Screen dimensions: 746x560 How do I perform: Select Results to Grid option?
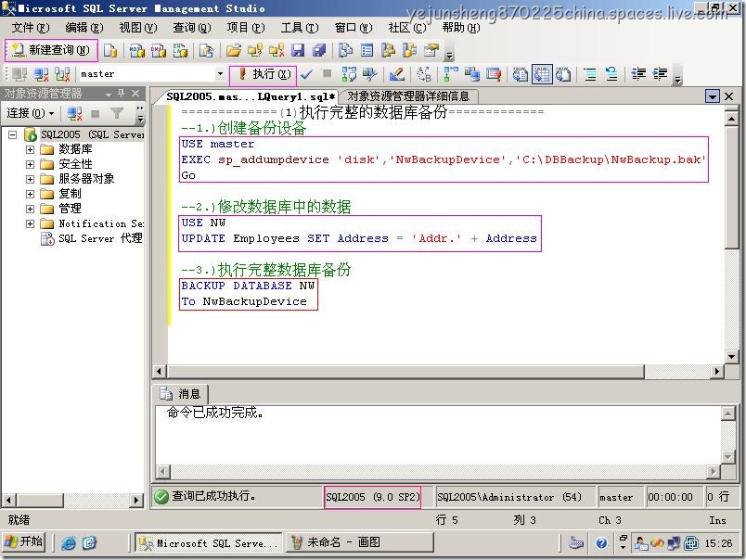(542, 74)
